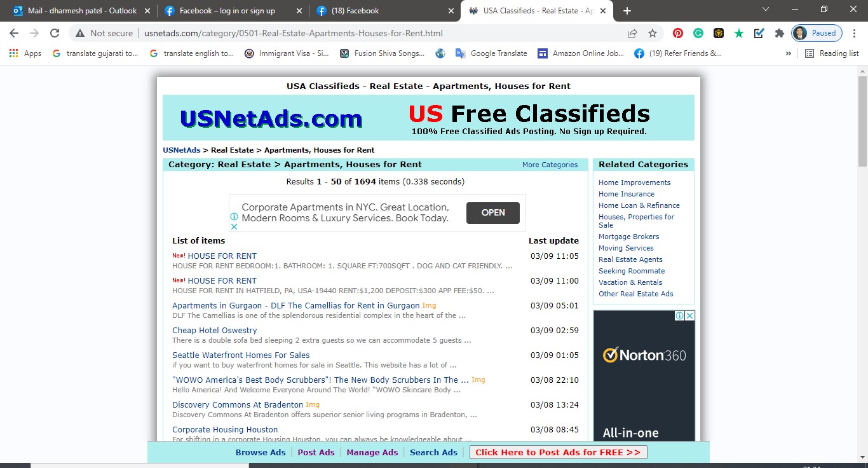The width and height of the screenshot is (868, 468).
Task: Open Corporate Housing Houston listing
Action: pos(225,429)
